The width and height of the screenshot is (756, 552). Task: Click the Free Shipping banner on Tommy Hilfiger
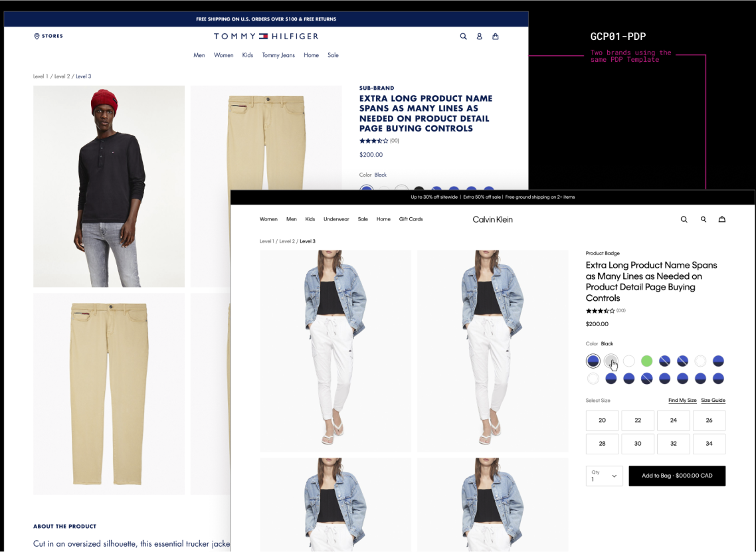(x=266, y=19)
